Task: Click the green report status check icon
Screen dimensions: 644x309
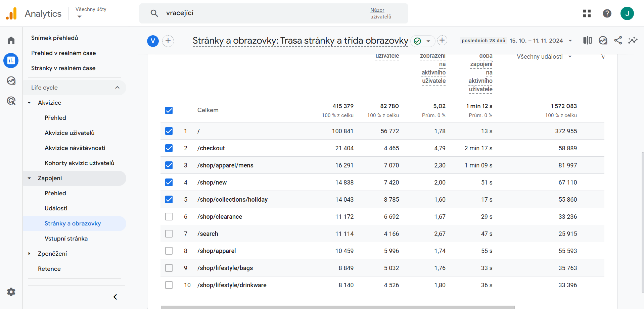Action: (x=417, y=41)
